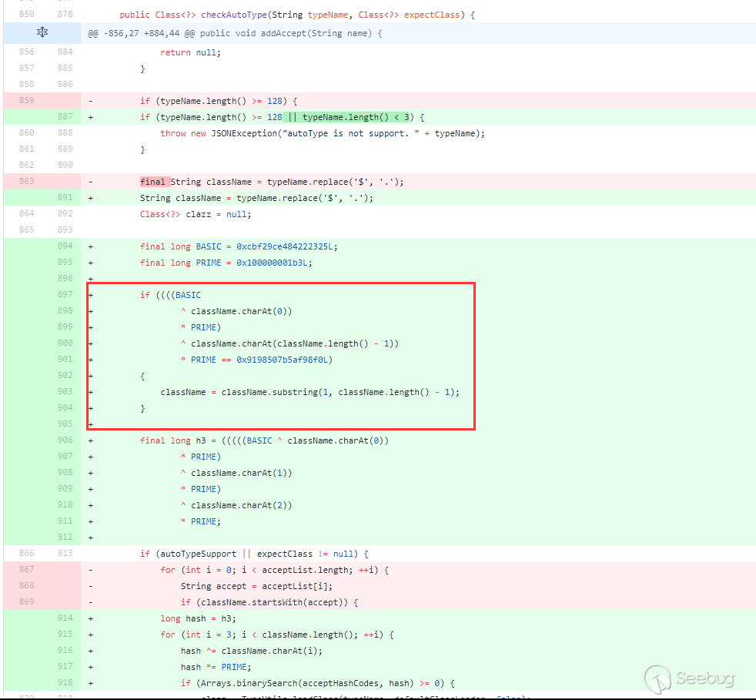Image resolution: width=756 pixels, height=700 pixels.
Task: Click the '-' marker beside deleted line 867
Action: pos(90,570)
